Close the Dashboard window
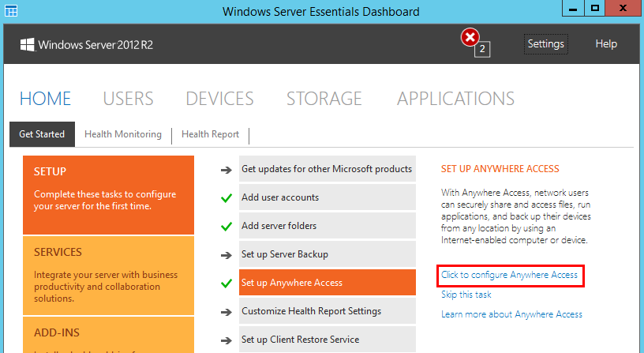This screenshot has width=644, height=353. [623, 8]
